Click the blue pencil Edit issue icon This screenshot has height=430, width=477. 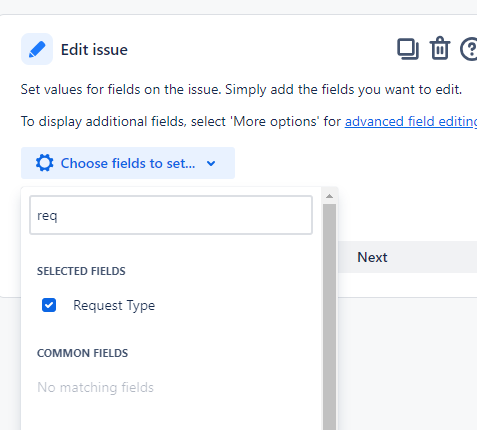click(37, 49)
